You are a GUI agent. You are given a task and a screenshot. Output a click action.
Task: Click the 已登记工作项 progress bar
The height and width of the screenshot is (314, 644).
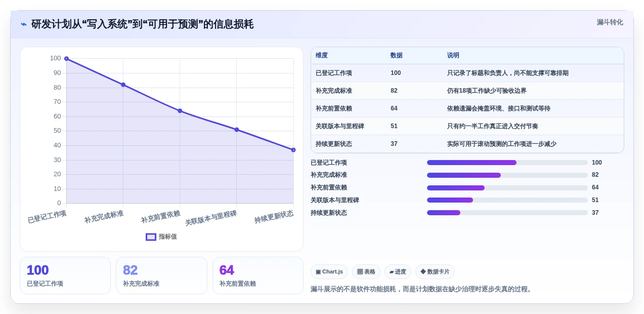coord(507,163)
